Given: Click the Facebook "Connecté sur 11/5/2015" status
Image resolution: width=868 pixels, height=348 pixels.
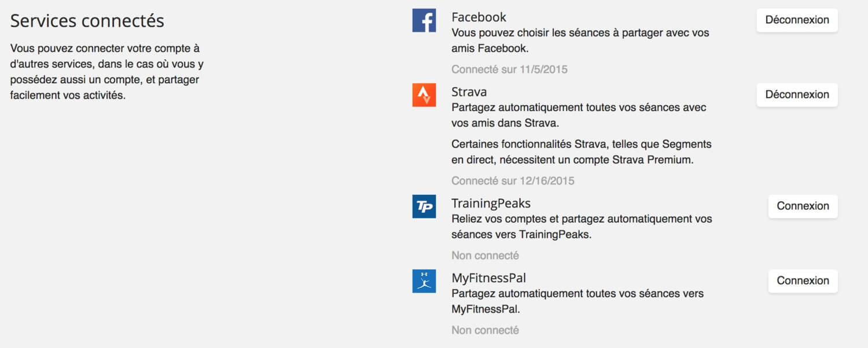Looking at the screenshot, I should (x=509, y=69).
